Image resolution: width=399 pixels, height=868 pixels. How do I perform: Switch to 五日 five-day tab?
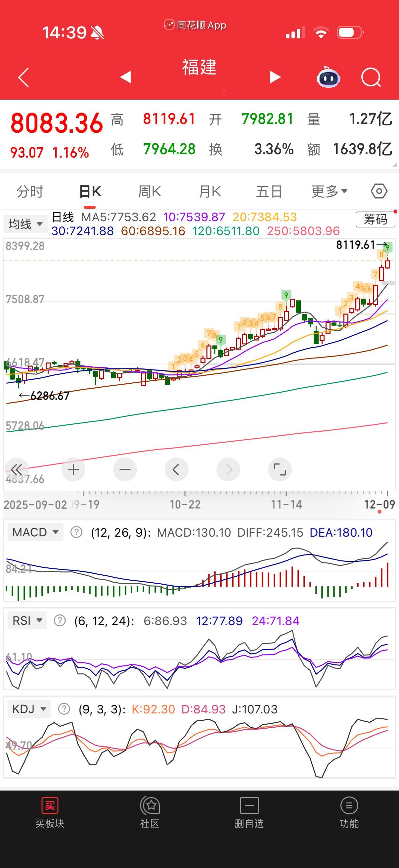coord(269,191)
